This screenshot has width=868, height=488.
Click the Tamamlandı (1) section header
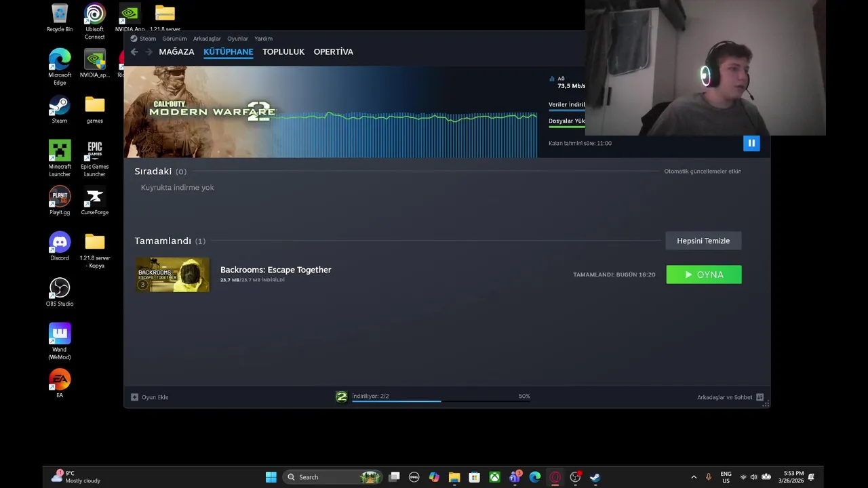coord(170,241)
